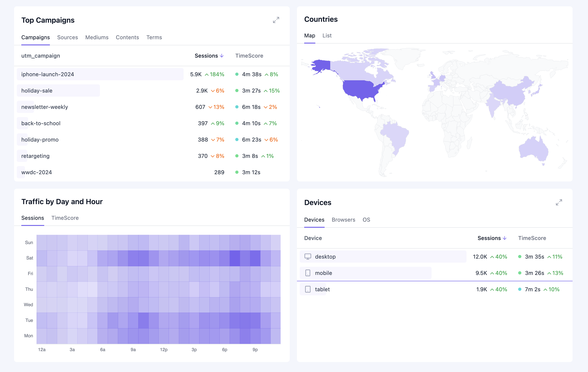Select the back-to-school campaign
Viewport: 588px width, 372px height.
152,123
